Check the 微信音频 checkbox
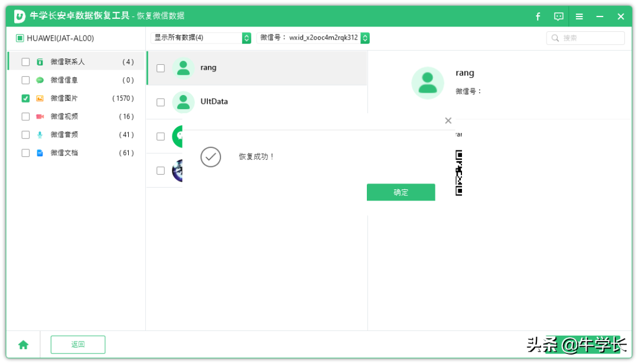Viewport: 638px width, 364px height. 25,135
